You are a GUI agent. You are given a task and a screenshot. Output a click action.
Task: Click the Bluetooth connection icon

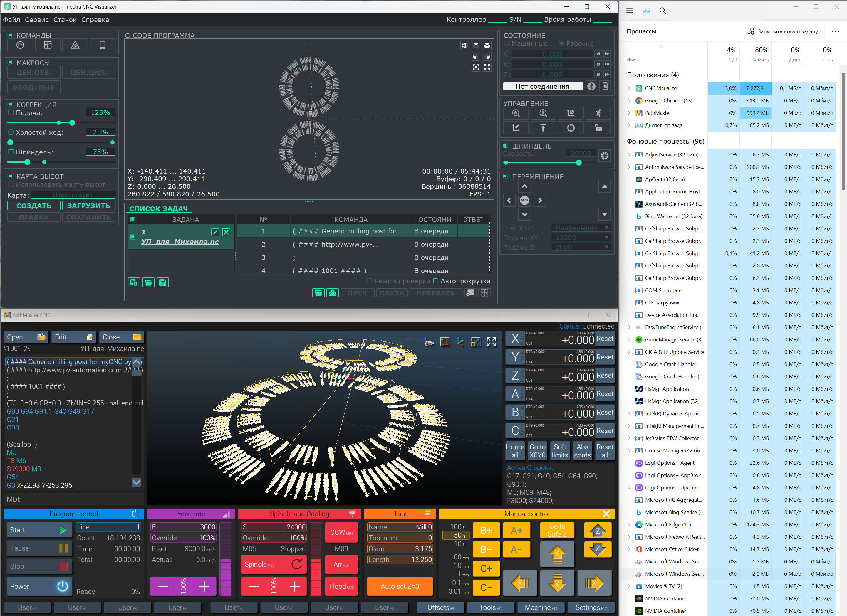tap(591, 86)
